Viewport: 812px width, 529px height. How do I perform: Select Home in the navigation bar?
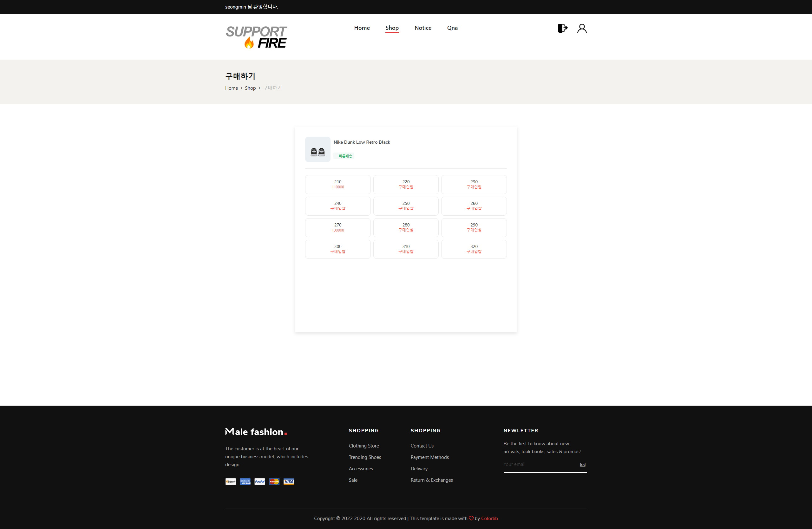(x=362, y=28)
